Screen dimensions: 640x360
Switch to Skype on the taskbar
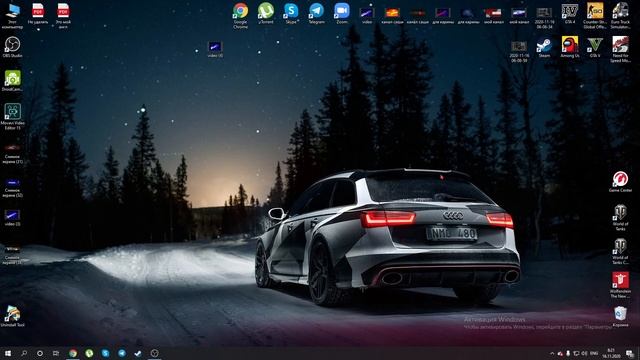(106, 353)
